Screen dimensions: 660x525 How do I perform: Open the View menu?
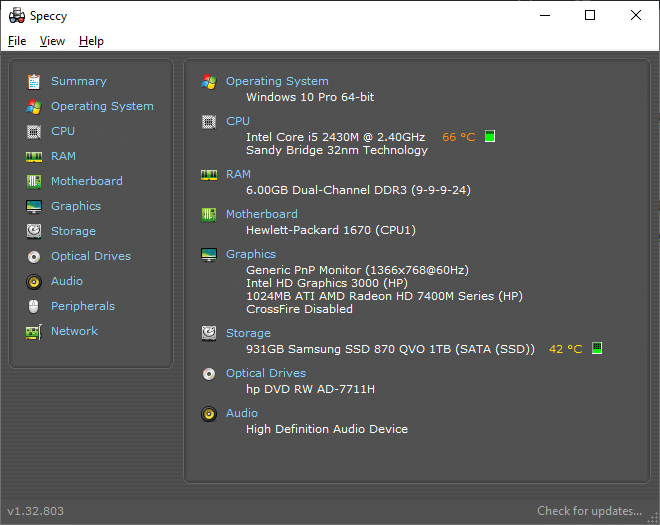(52, 41)
